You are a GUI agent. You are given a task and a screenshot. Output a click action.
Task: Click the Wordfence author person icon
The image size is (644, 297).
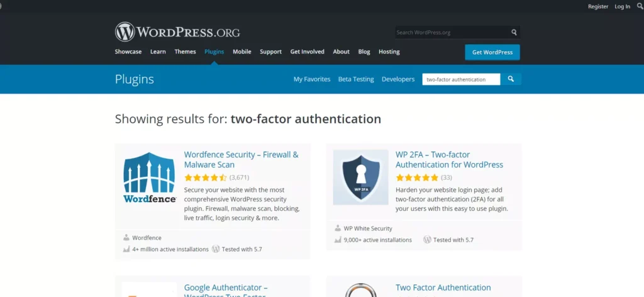(x=126, y=238)
